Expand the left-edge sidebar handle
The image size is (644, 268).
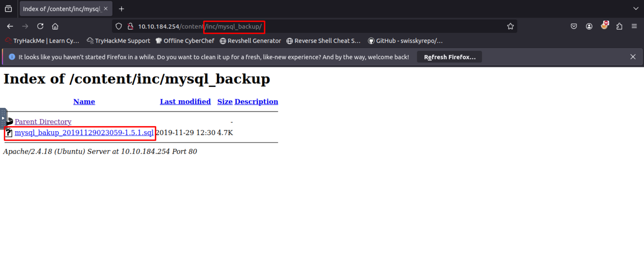click(3, 118)
